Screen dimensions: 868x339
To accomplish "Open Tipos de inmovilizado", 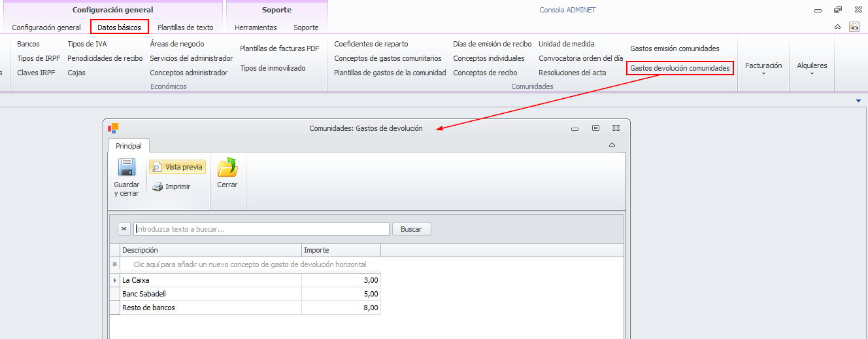I will tap(273, 68).
